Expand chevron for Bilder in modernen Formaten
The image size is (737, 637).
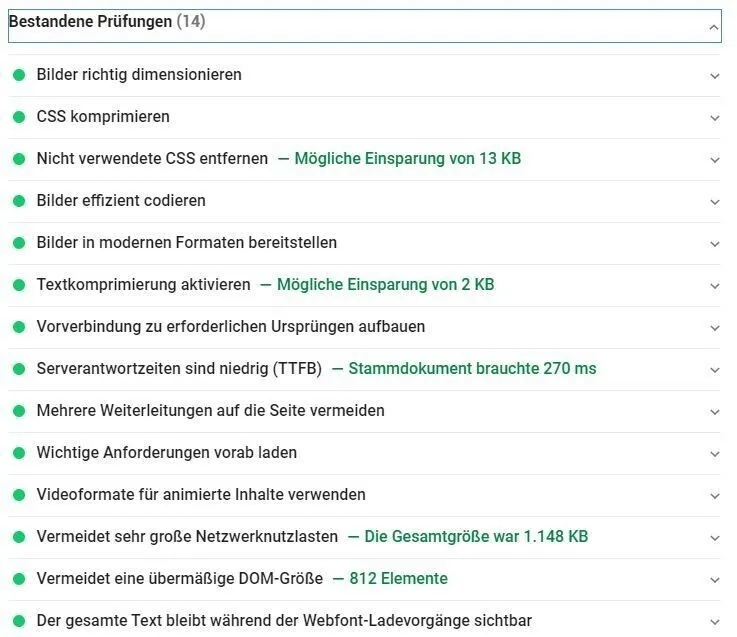714,244
